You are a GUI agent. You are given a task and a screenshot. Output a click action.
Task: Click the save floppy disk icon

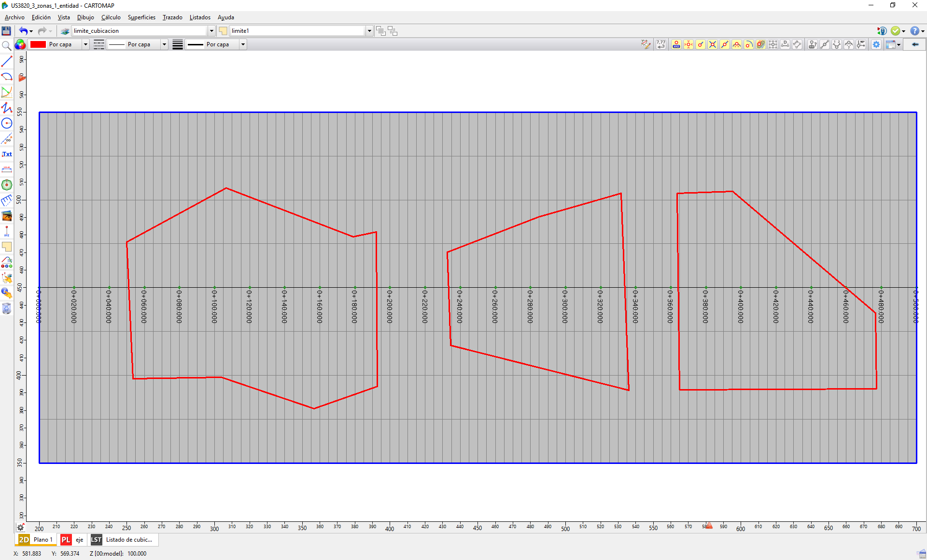pyautogui.click(x=6, y=31)
